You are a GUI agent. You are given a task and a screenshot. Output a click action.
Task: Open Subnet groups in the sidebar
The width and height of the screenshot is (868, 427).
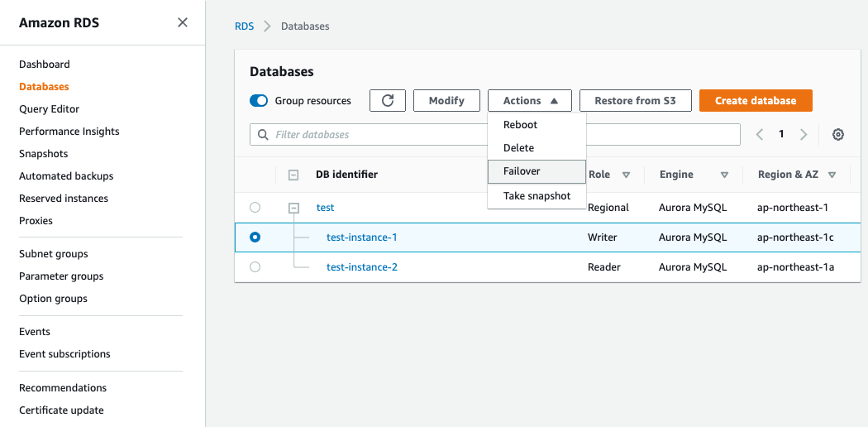pyautogui.click(x=53, y=254)
